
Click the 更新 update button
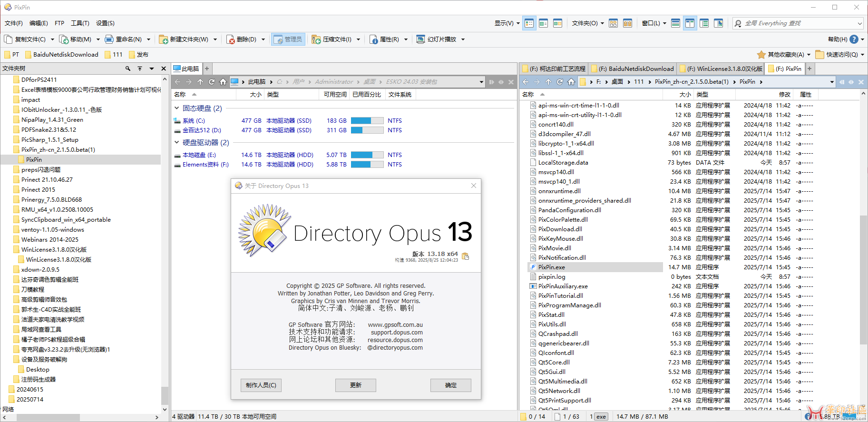click(x=355, y=385)
